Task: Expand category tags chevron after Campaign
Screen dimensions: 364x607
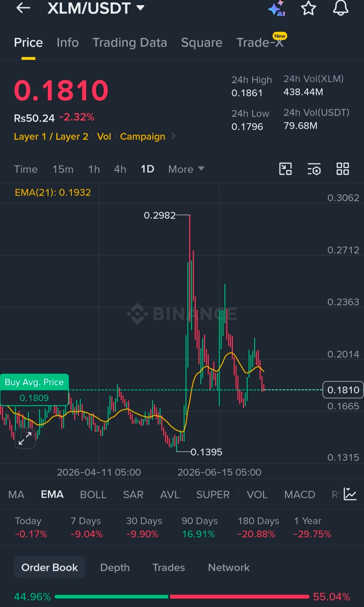Action: pyautogui.click(x=173, y=136)
